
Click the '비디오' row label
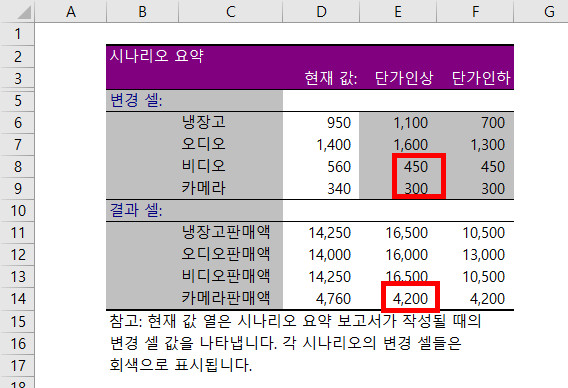click(204, 166)
